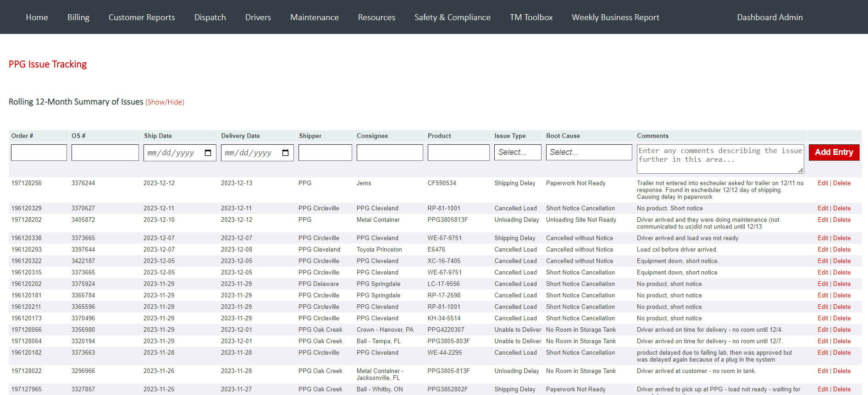Toggle Show/Hide for the 12-month summary
This screenshot has height=395, width=868.
[165, 102]
